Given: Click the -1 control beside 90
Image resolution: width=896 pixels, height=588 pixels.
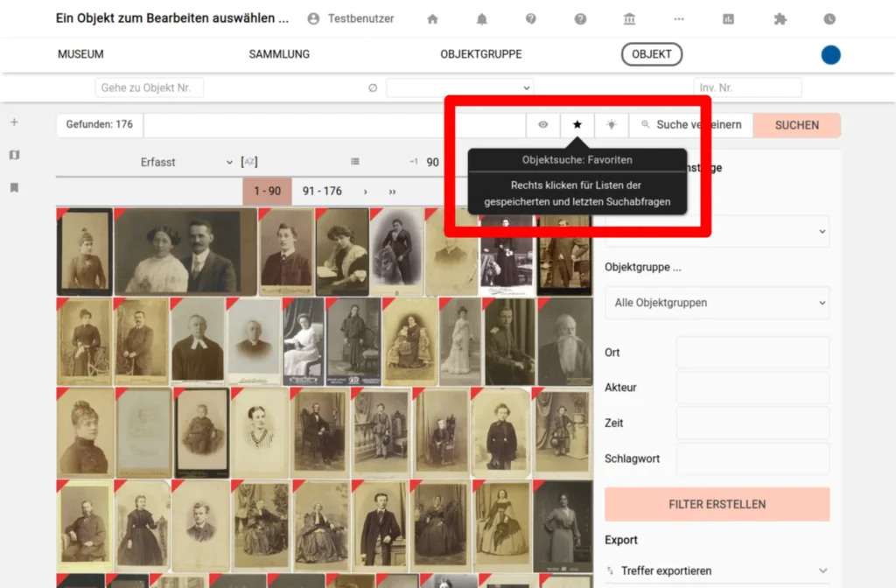Looking at the screenshot, I should (x=414, y=162).
